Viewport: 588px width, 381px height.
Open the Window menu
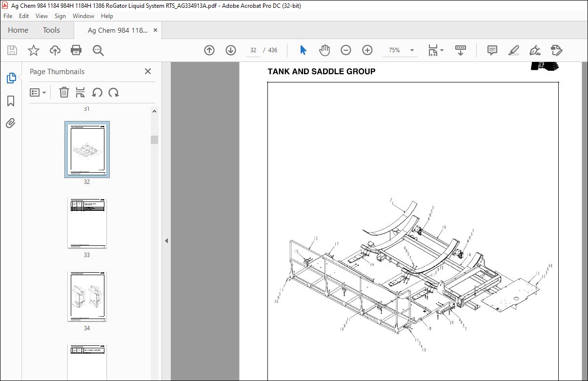(x=83, y=16)
